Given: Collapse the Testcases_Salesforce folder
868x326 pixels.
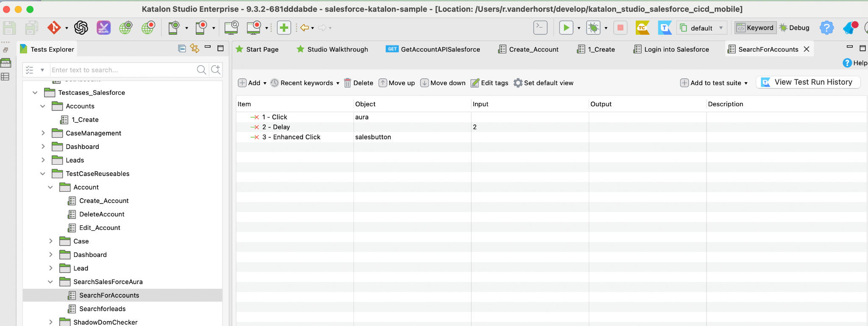Looking at the screenshot, I should point(35,93).
